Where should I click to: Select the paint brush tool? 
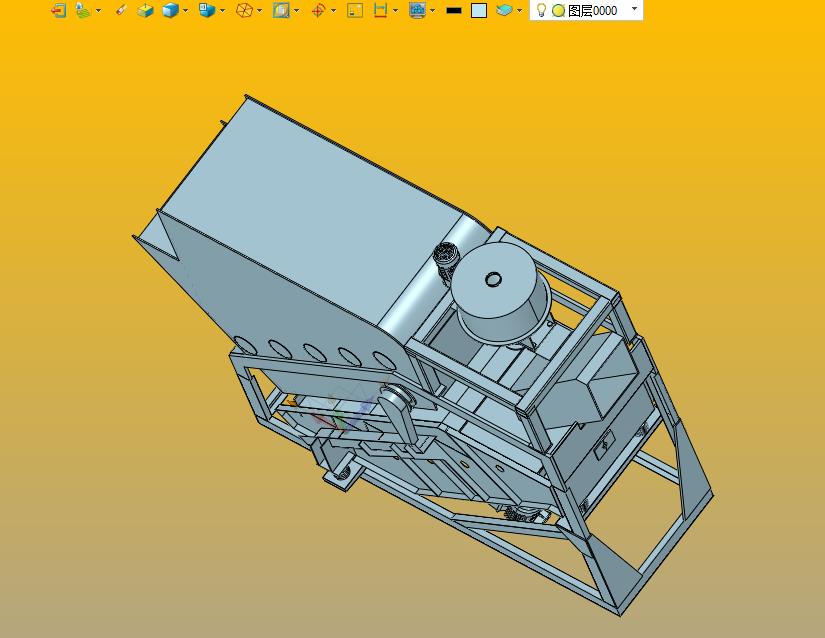point(121,11)
